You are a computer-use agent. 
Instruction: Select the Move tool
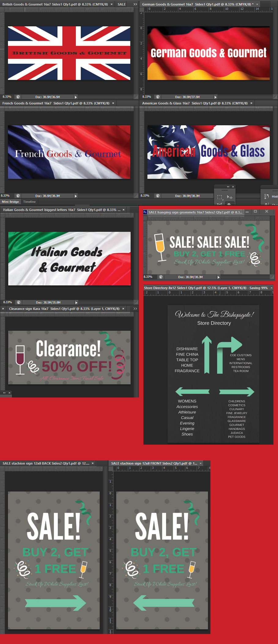click(x=229, y=197)
